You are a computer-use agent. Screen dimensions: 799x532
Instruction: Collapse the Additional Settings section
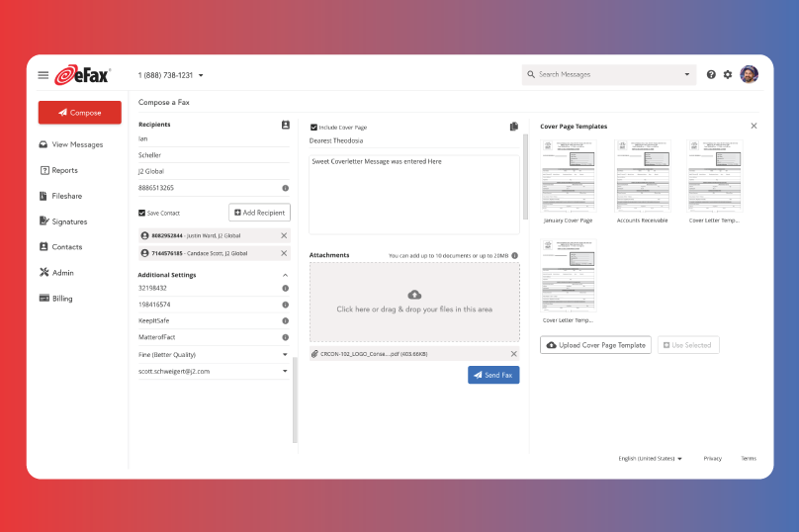tap(286, 275)
